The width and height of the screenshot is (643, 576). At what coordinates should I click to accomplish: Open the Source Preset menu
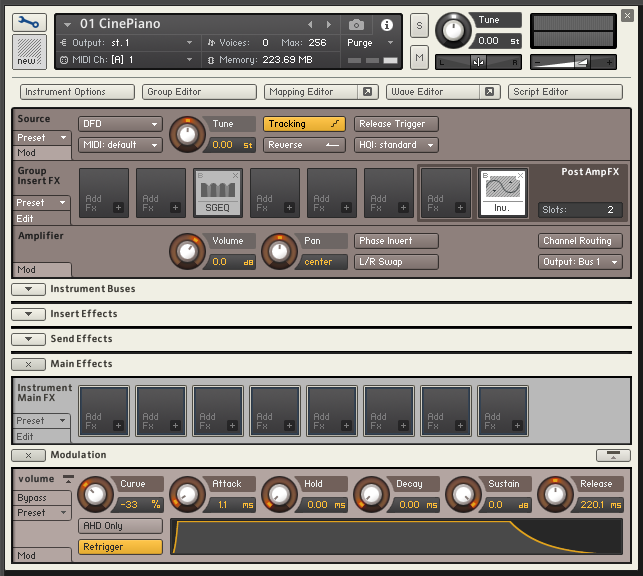click(42, 138)
